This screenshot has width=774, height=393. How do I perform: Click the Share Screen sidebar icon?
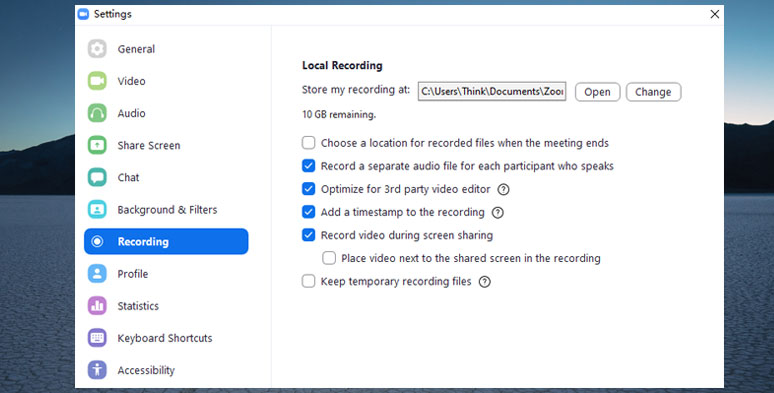click(x=97, y=145)
